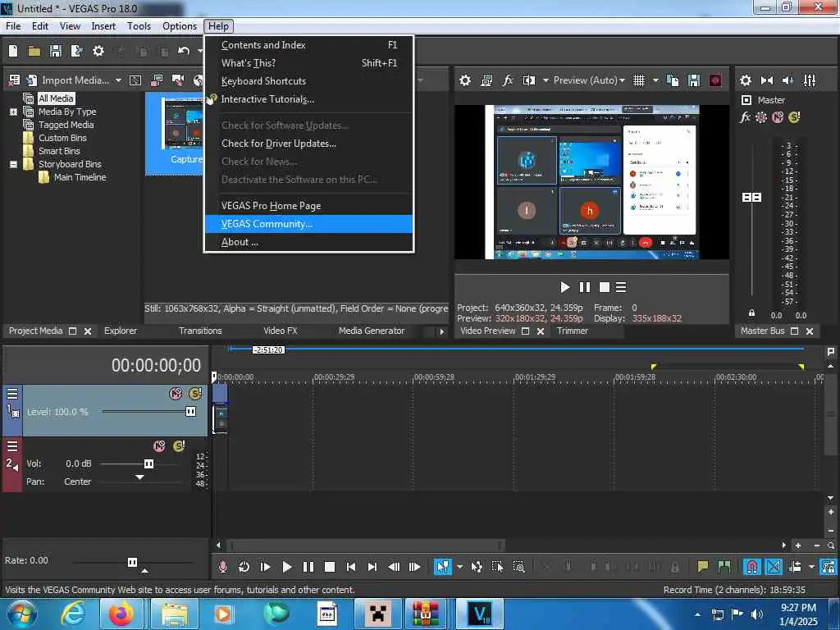840x630 pixels.
Task: Solo audio track 2
Action: 179,446
